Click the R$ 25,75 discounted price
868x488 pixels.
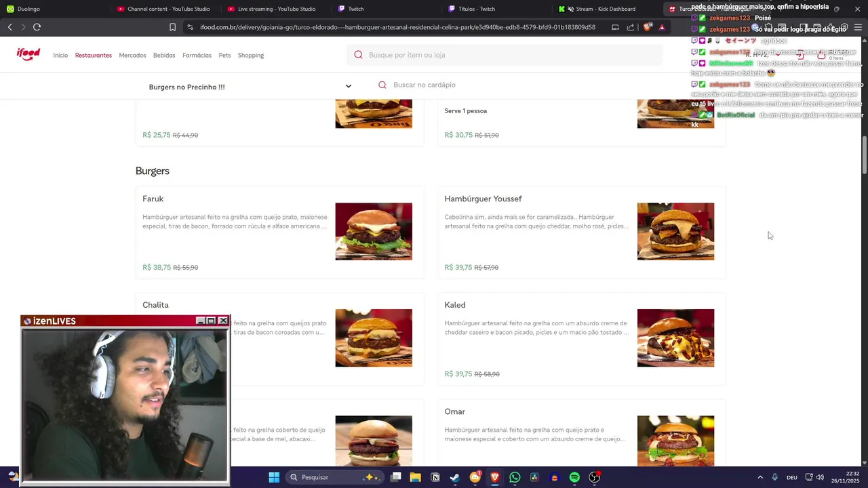click(x=157, y=135)
